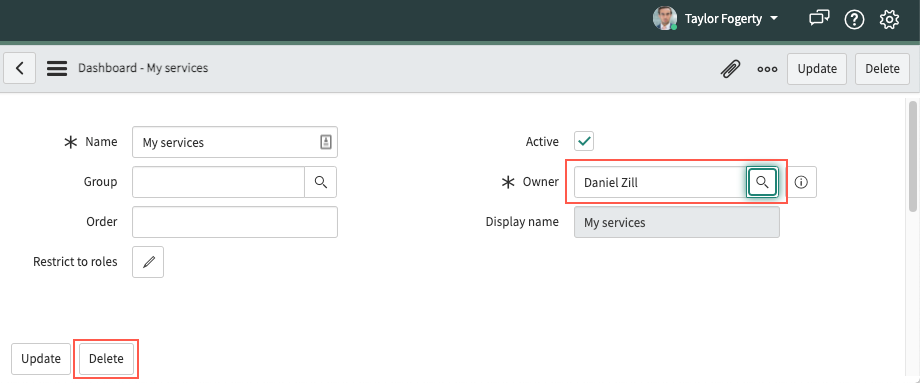The width and height of the screenshot is (920, 383).
Task: Edit Restrict to roles pencil icon
Action: (x=148, y=262)
